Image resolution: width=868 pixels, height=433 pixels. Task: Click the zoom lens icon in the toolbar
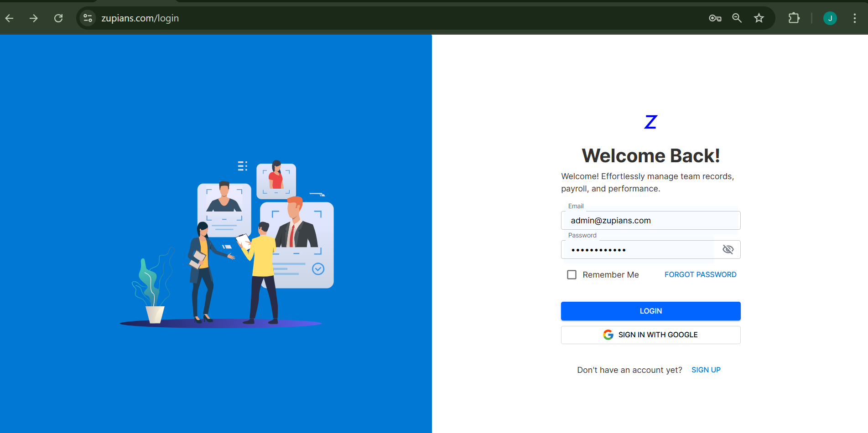click(x=737, y=18)
